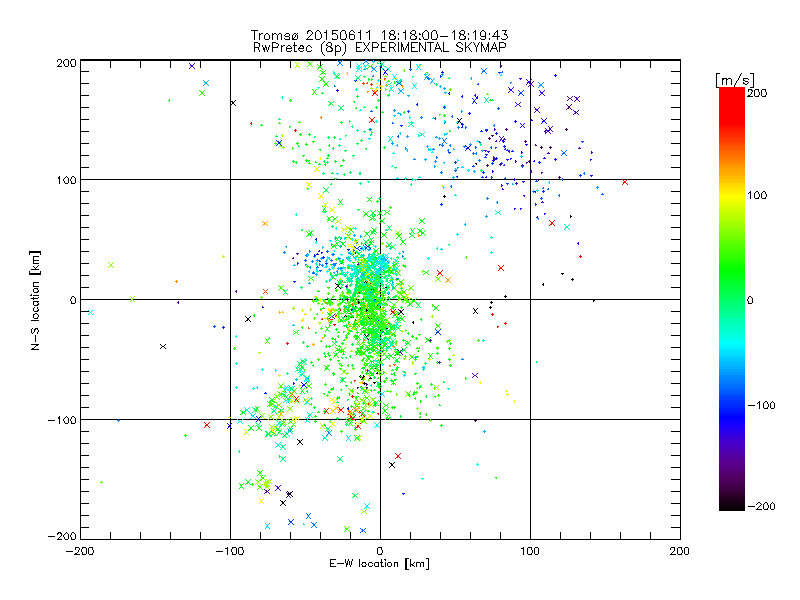The height and width of the screenshot is (600, 800).
Task: Click y-axis tick label '0'
Action: [73, 300]
